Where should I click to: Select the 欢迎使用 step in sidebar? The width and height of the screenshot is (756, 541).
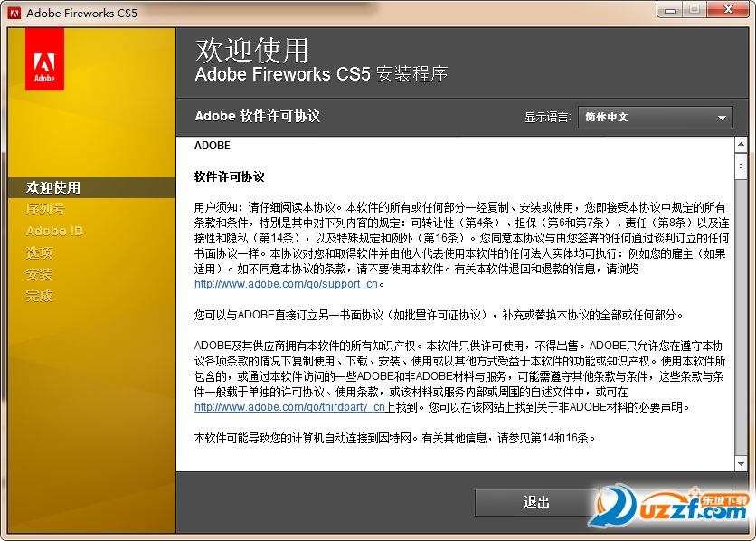[53, 187]
